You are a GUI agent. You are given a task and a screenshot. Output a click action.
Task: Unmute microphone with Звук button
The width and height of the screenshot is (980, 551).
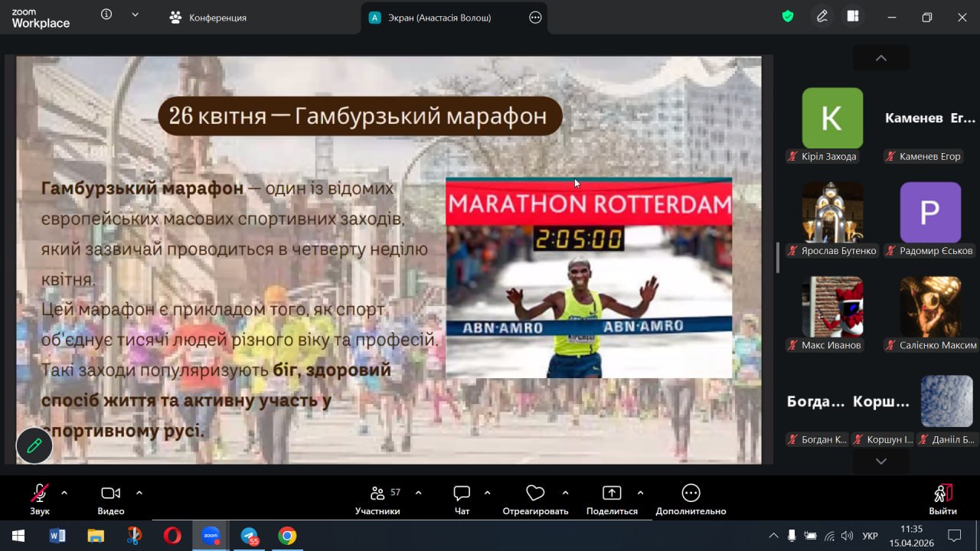tap(39, 493)
